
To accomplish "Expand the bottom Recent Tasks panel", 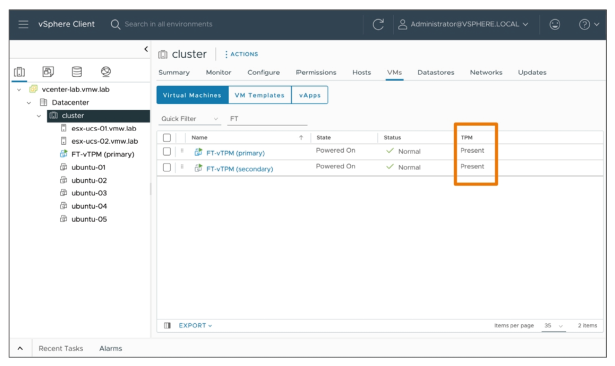I will tap(20, 348).
